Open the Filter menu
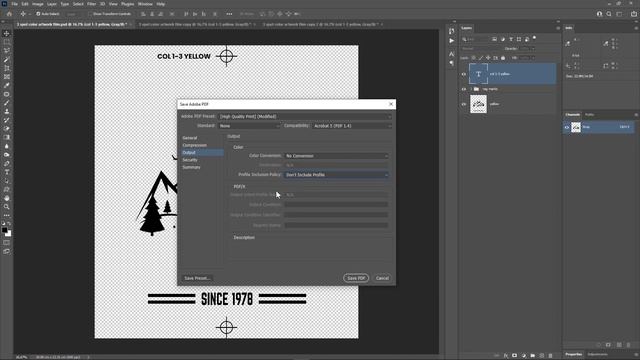Viewport: 640px width, 360px height. pyautogui.click(x=91, y=4)
